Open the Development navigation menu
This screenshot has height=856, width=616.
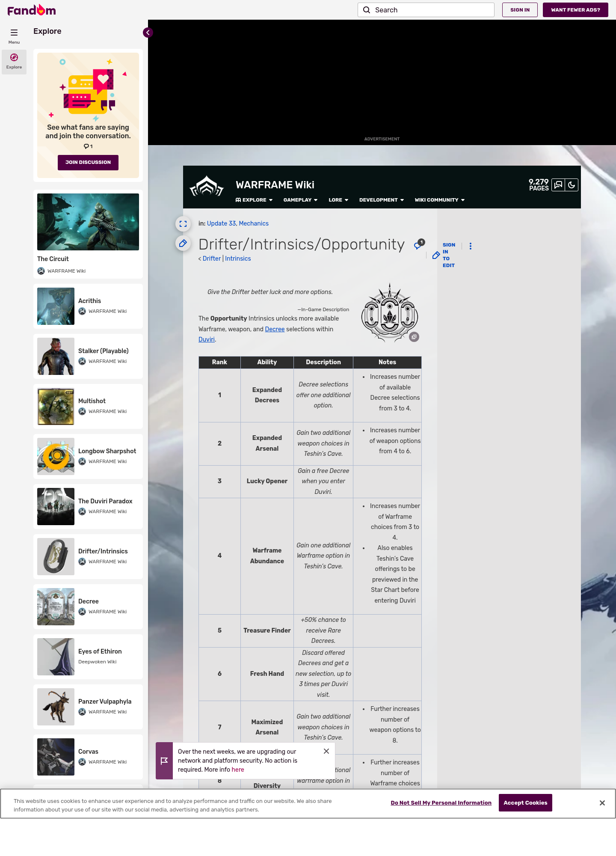(x=381, y=200)
